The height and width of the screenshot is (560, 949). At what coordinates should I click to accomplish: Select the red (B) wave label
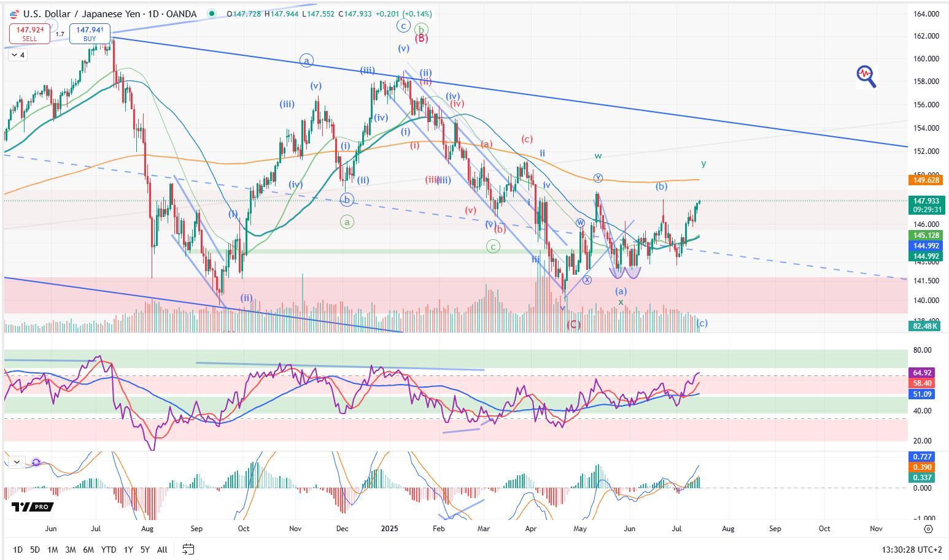421,39
